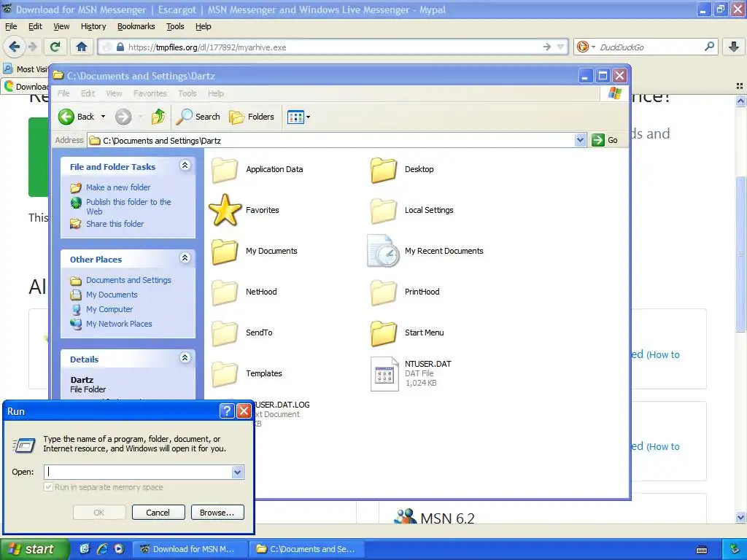Launch Internet Explorer from quick launch

click(101, 549)
